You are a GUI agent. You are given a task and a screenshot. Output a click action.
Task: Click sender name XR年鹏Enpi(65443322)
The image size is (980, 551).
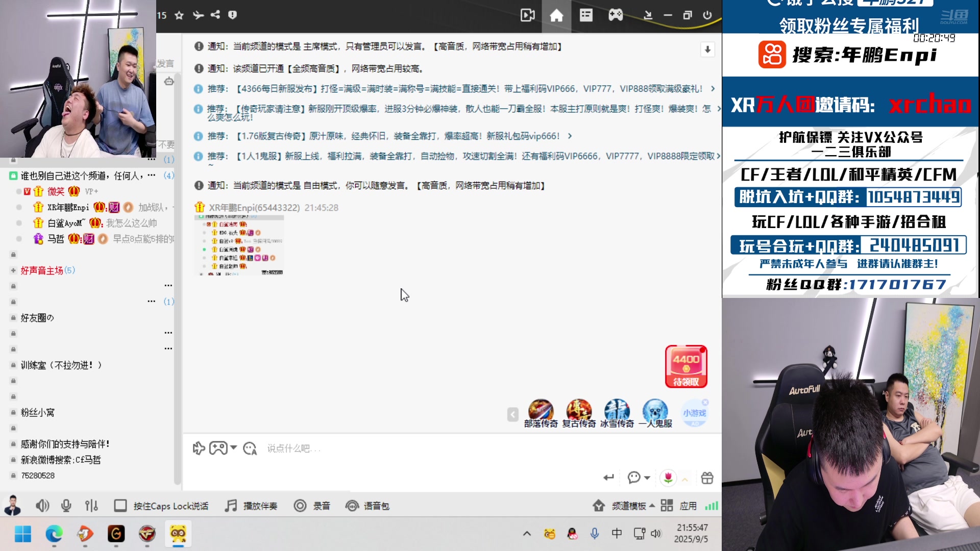click(x=254, y=208)
